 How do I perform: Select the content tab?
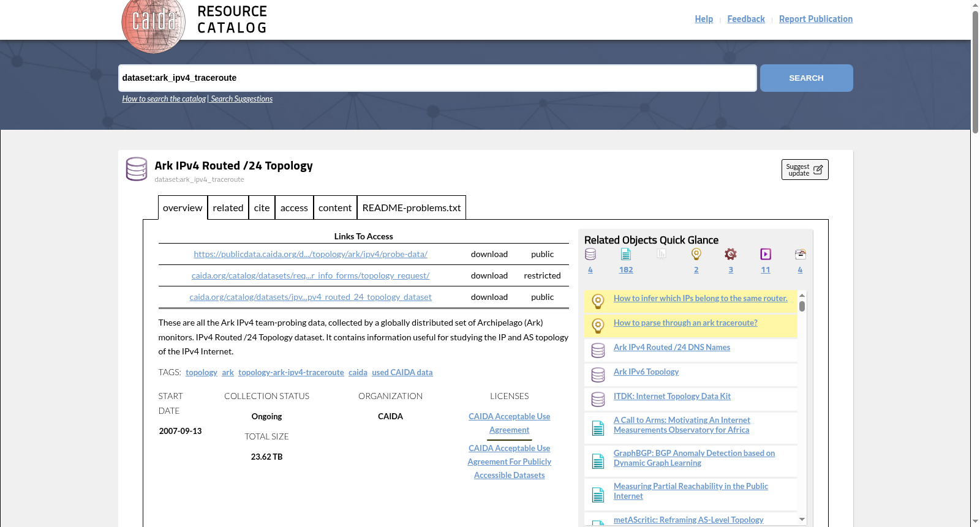coord(335,207)
